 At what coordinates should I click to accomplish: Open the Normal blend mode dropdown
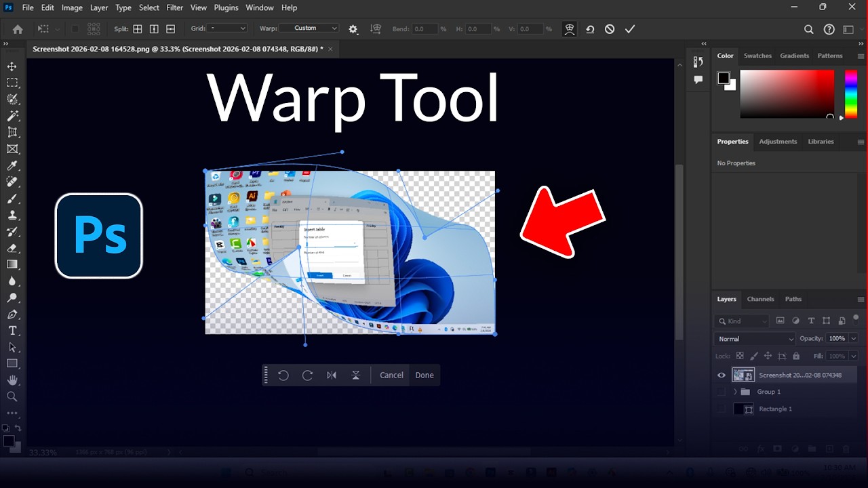click(755, 339)
